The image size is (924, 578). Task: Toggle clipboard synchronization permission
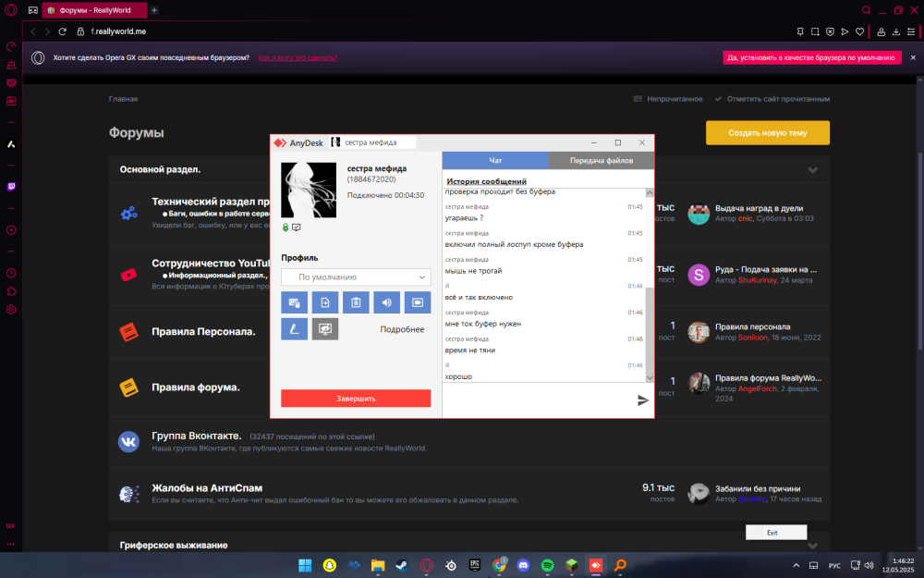pos(356,302)
